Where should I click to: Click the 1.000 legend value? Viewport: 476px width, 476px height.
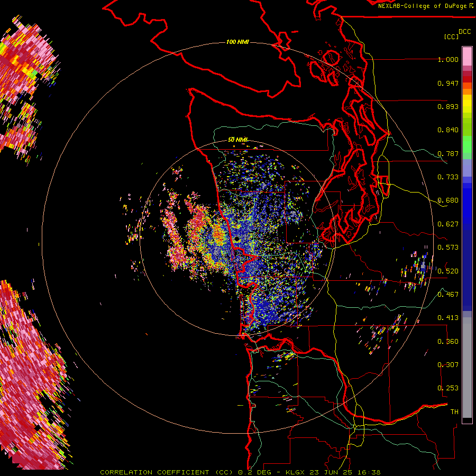[448, 59]
